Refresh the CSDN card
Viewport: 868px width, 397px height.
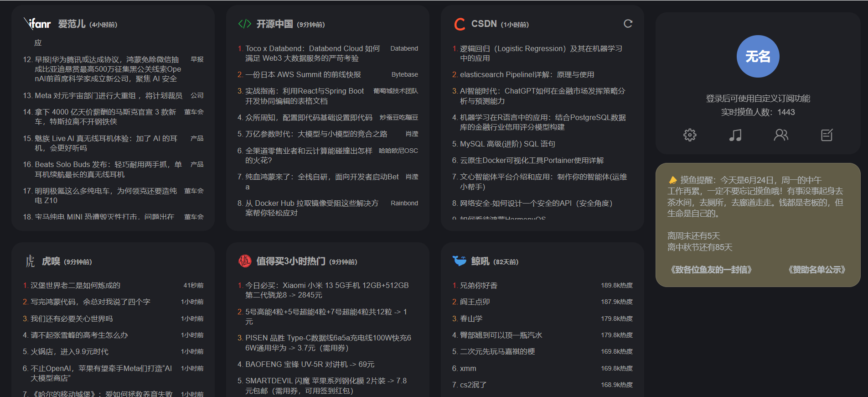[628, 24]
